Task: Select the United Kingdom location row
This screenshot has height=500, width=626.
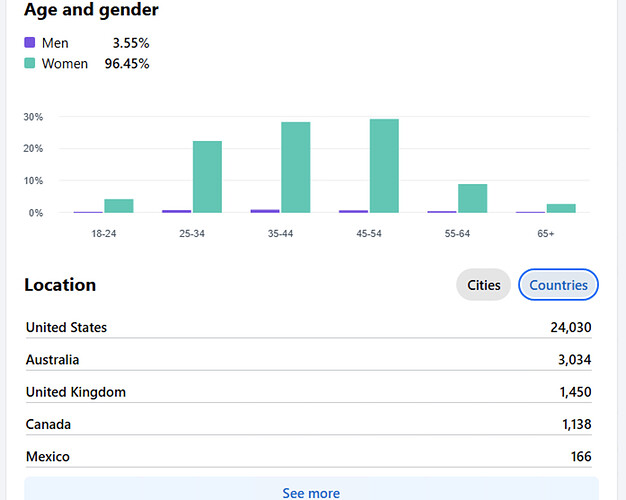Action: point(309,392)
